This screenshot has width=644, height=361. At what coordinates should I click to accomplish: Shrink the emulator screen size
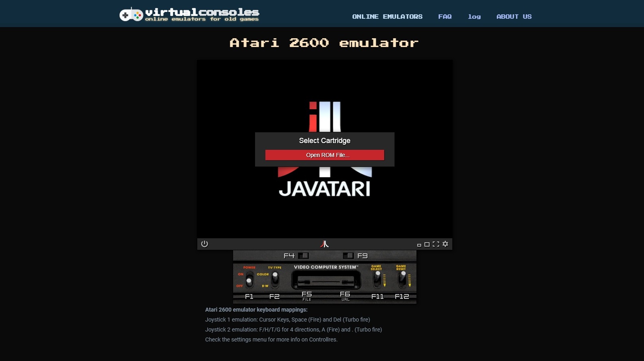(419, 245)
